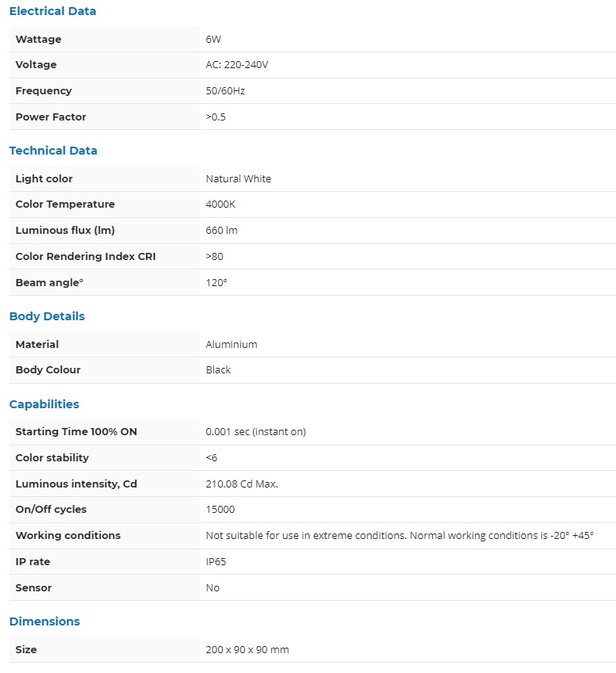Click the Dimensions section heading
Image resolution: width=616 pixels, height=673 pixels.
point(44,621)
